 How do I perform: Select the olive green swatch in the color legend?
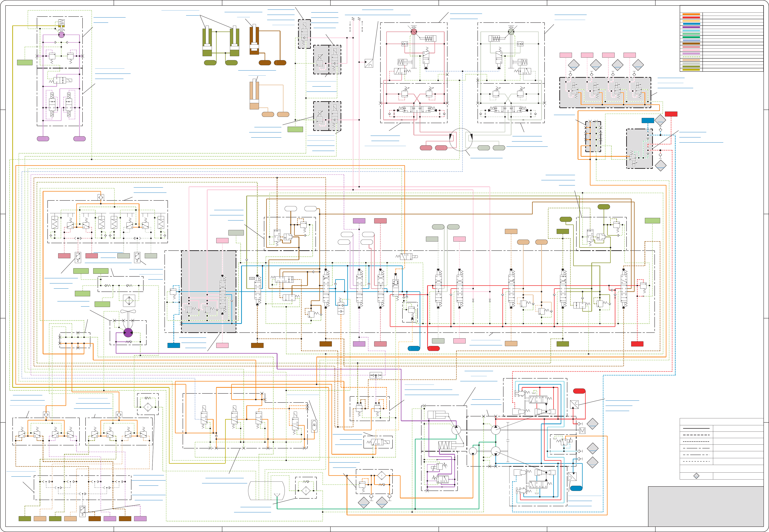coord(691,67)
